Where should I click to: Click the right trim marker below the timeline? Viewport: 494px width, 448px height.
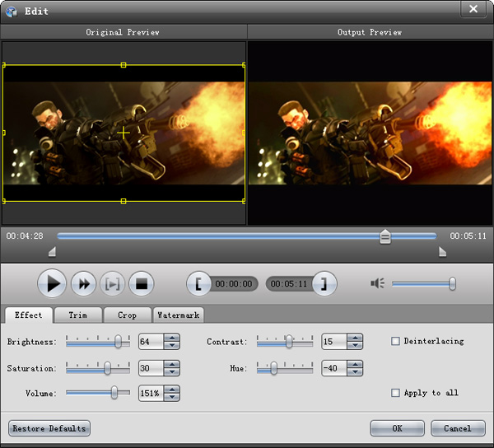click(442, 252)
